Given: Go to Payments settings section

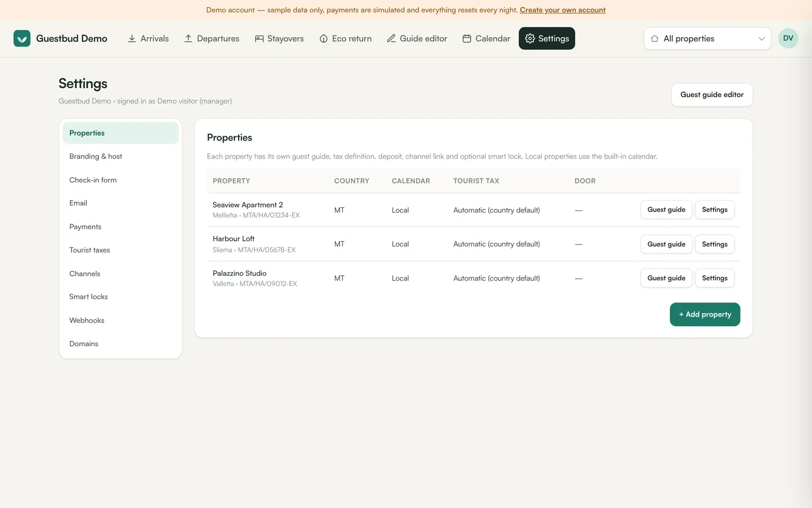Looking at the screenshot, I should point(121,227).
